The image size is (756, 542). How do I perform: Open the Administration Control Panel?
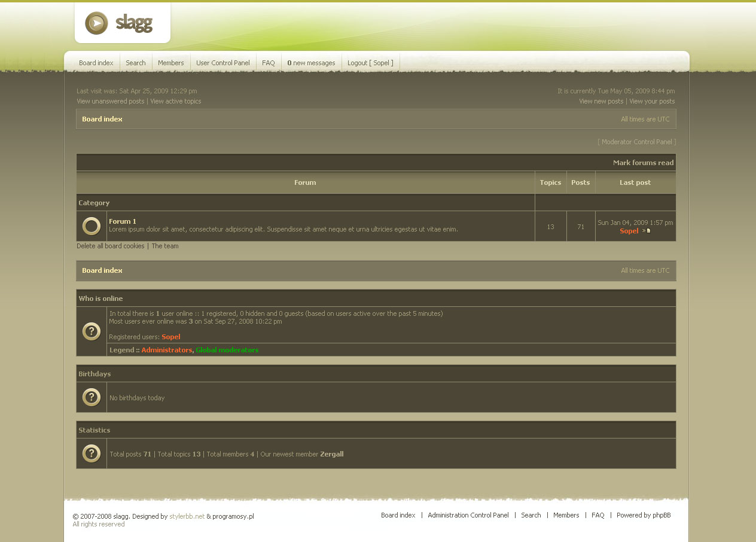tap(468, 515)
